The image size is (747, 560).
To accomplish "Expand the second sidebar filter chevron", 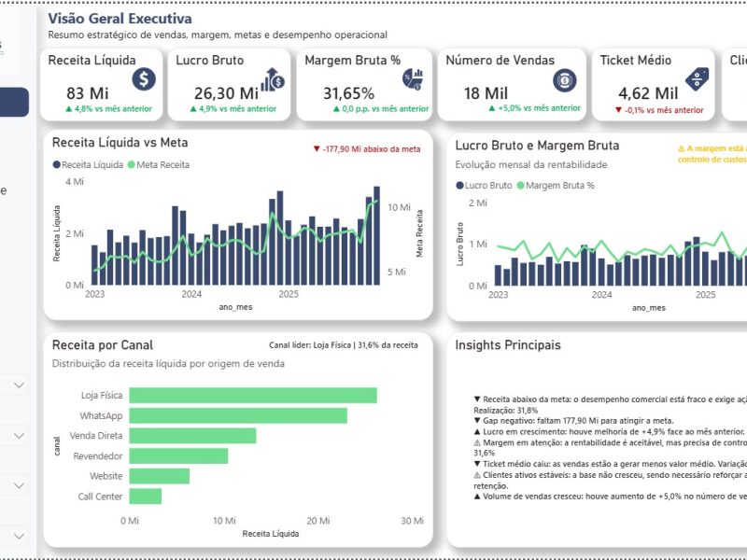I will point(19,435).
